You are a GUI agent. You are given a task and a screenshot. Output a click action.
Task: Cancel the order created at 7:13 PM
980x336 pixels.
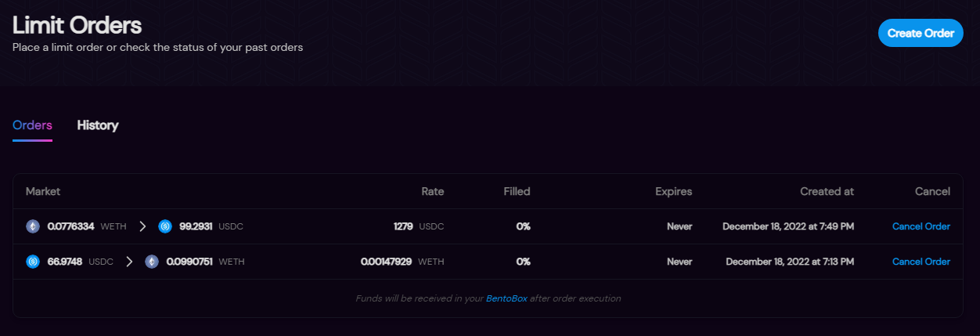[x=921, y=262]
